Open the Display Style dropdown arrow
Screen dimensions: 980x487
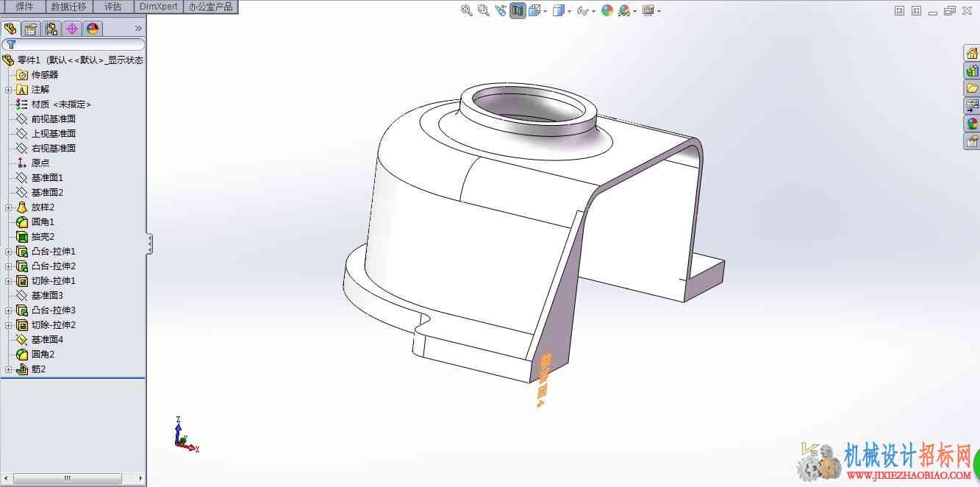pos(568,11)
